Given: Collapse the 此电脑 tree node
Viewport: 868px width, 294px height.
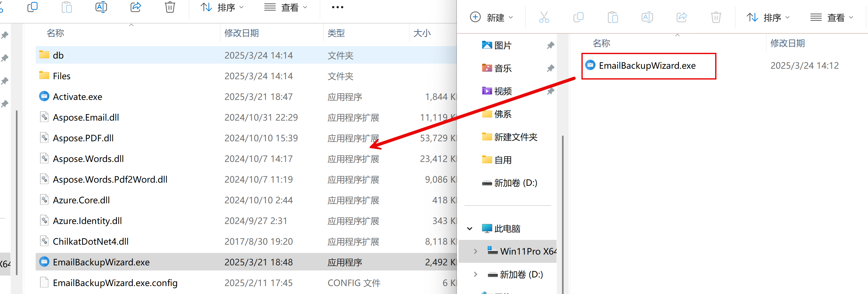Looking at the screenshot, I should tap(470, 229).
